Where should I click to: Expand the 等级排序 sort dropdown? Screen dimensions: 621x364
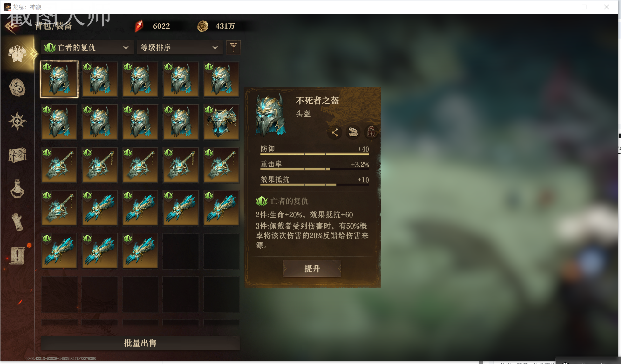point(180,47)
